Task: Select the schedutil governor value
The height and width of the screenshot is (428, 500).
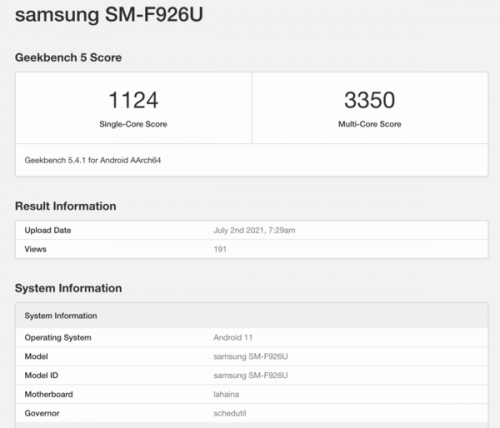Action: (230, 413)
